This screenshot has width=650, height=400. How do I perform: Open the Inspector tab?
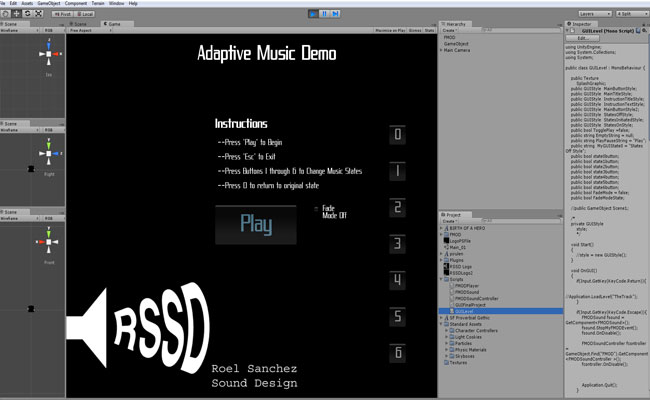click(580, 24)
